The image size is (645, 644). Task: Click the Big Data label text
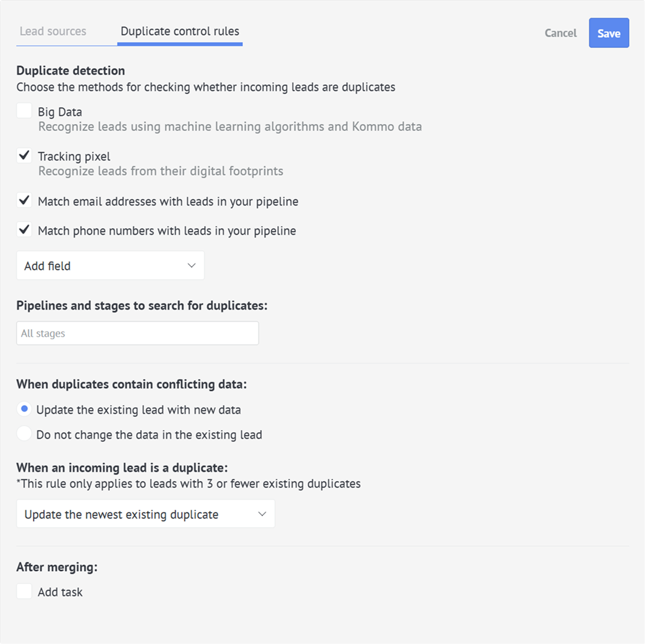click(x=60, y=112)
